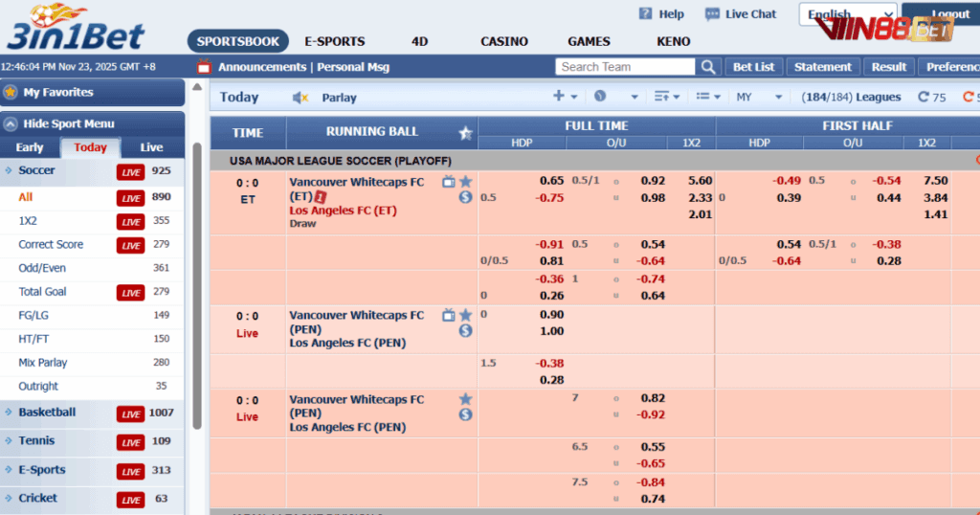Click the Bet List button
Viewport: 980px width, 515px height.
754,67
